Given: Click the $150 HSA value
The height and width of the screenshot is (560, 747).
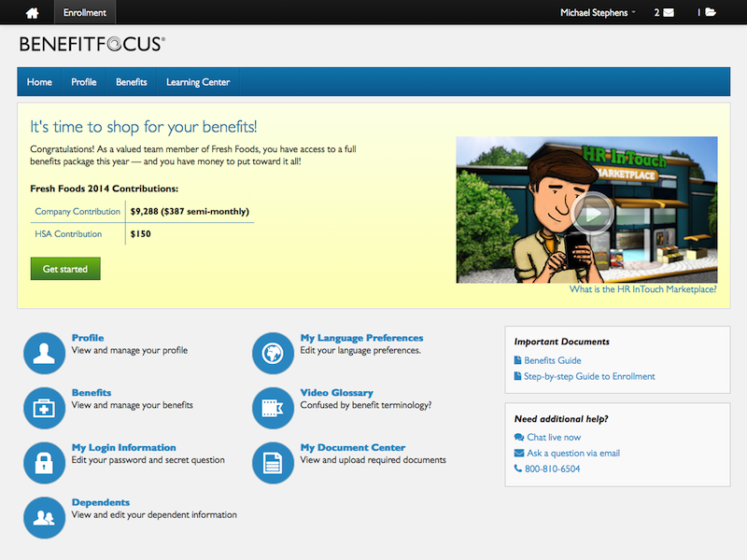Looking at the screenshot, I should 141,234.
